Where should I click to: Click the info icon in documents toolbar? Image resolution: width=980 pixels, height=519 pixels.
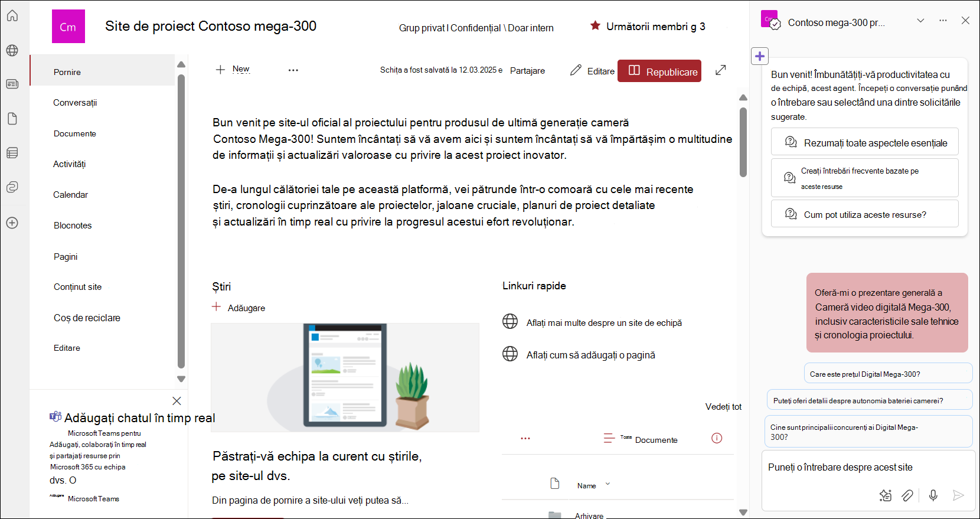pyautogui.click(x=717, y=438)
